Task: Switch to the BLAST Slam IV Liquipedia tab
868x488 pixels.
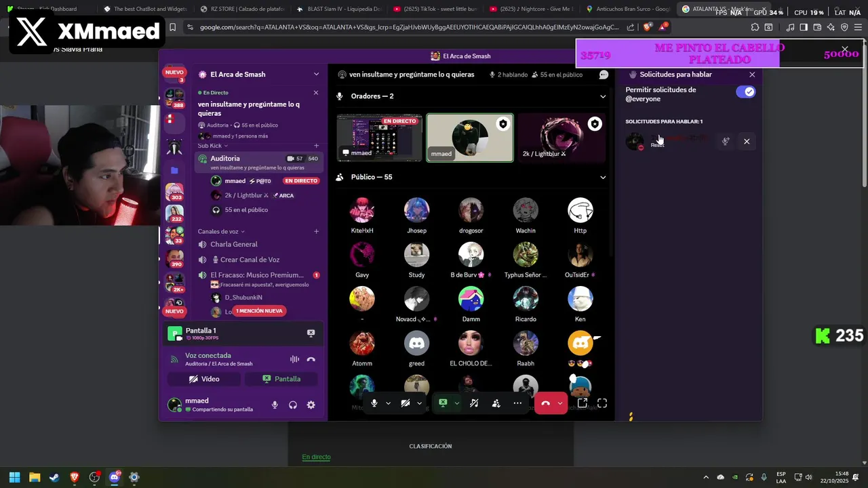Action: pyautogui.click(x=340, y=9)
